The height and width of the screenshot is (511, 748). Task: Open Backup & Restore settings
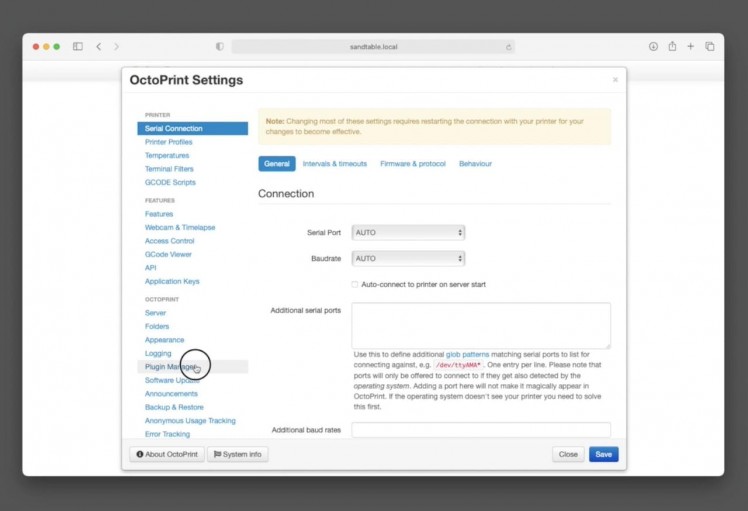pyautogui.click(x=174, y=407)
